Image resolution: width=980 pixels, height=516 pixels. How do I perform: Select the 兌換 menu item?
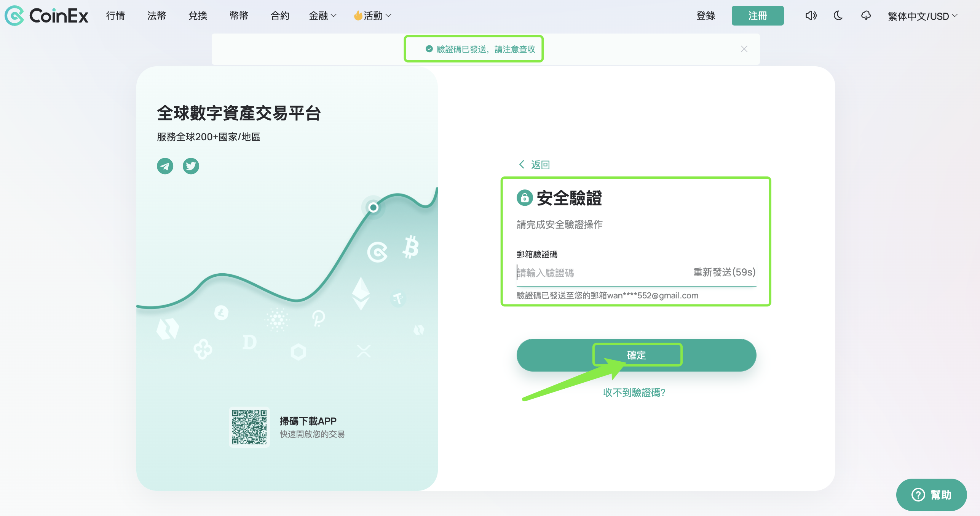(x=198, y=16)
